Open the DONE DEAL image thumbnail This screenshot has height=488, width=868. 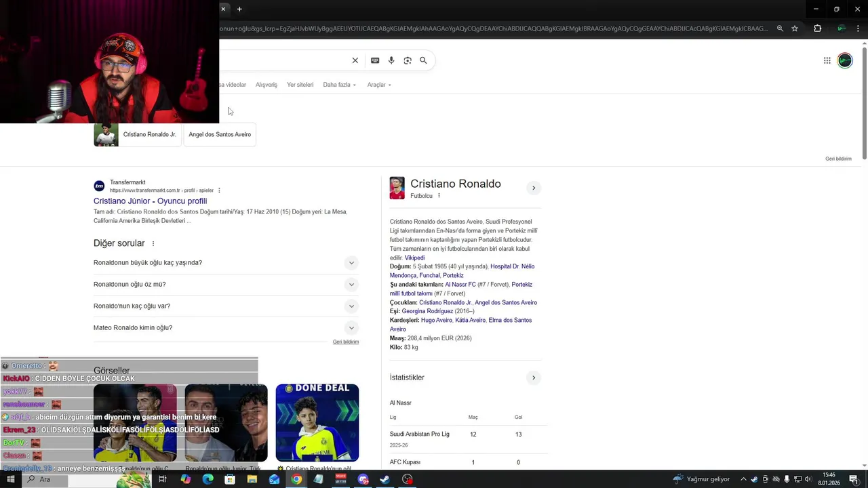point(317,423)
